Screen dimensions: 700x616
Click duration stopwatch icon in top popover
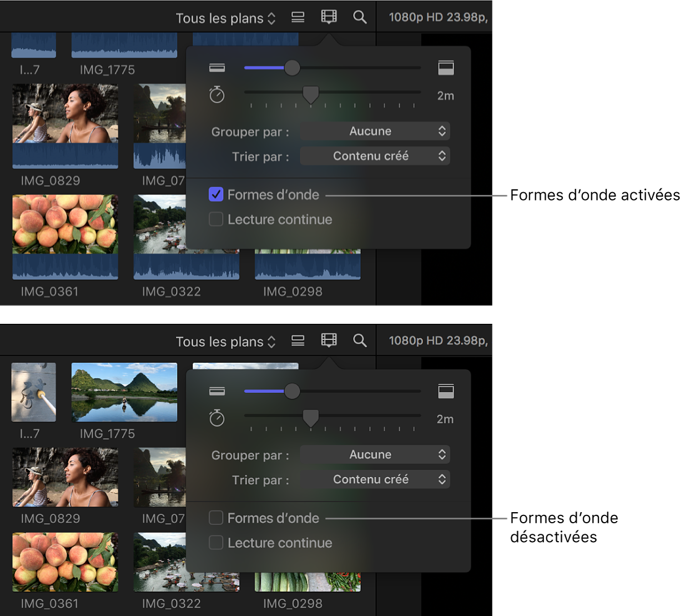217,94
